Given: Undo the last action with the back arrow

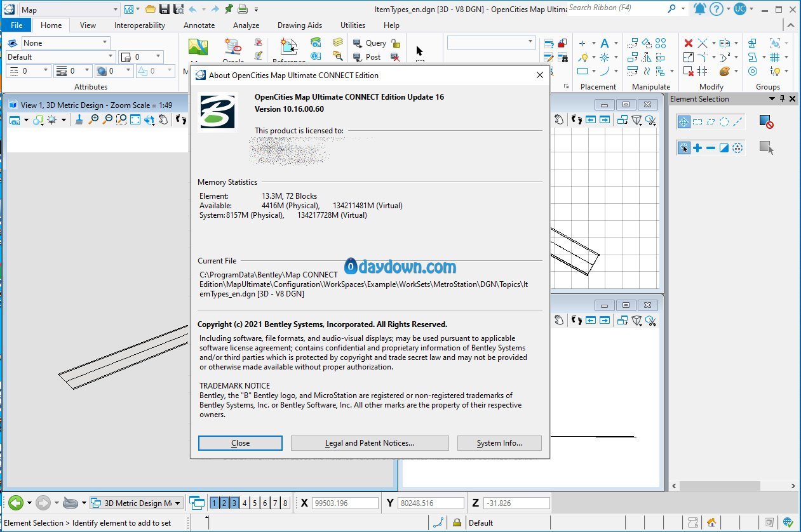Looking at the screenshot, I should tap(193, 9).
